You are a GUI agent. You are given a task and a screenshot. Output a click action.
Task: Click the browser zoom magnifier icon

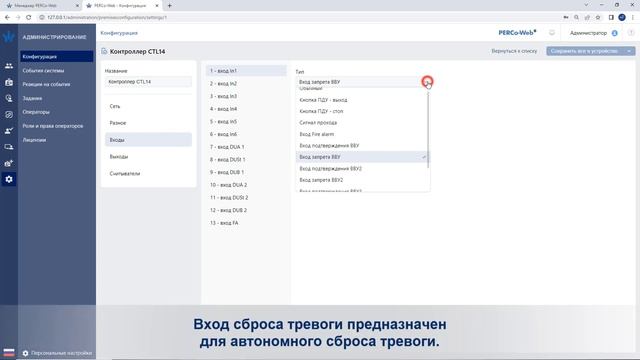point(576,17)
